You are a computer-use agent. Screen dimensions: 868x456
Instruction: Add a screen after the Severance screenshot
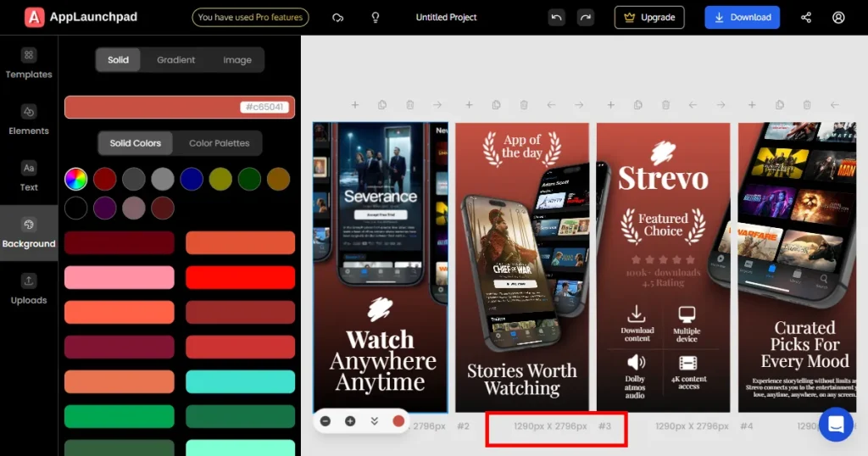tap(355, 104)
